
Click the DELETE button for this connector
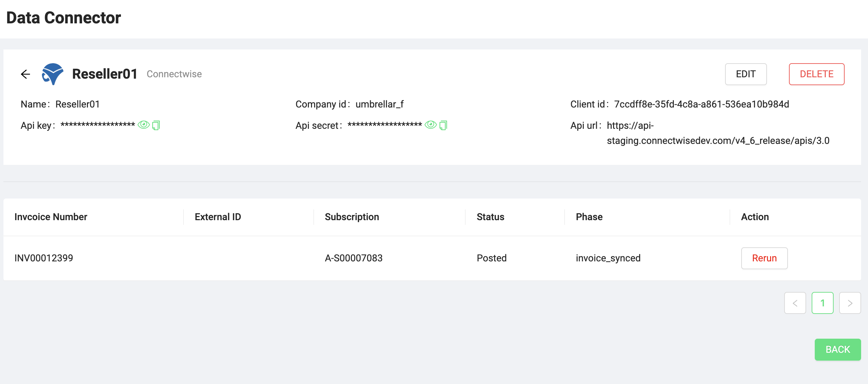[x=816, y=74]
